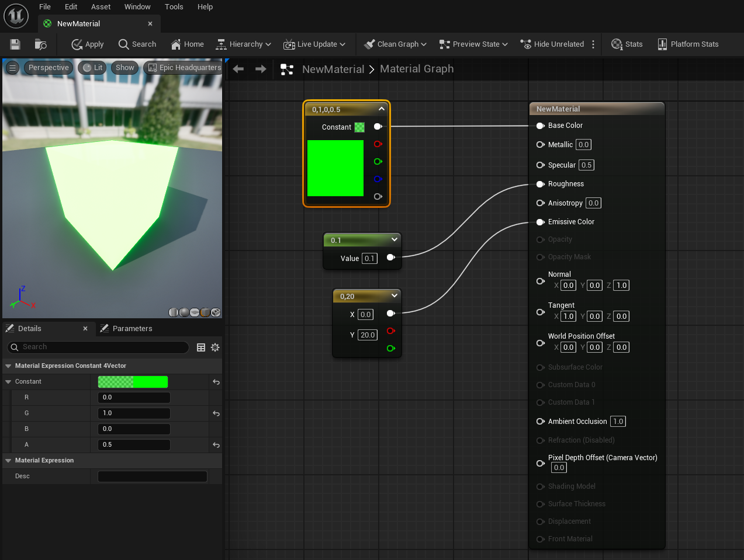Expand the 0.1 constant node chevron
Image resolution: width=744 pixels, height=560 pixels.
click(395, 239)
